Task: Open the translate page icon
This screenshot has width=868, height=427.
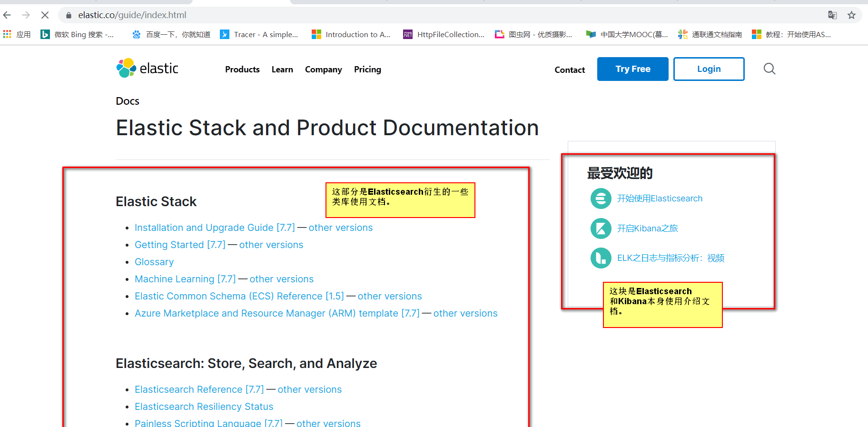Action: pos(832,15)
